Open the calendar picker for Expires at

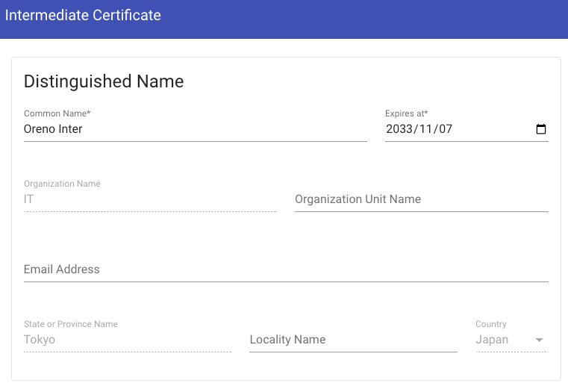(541, 129)
